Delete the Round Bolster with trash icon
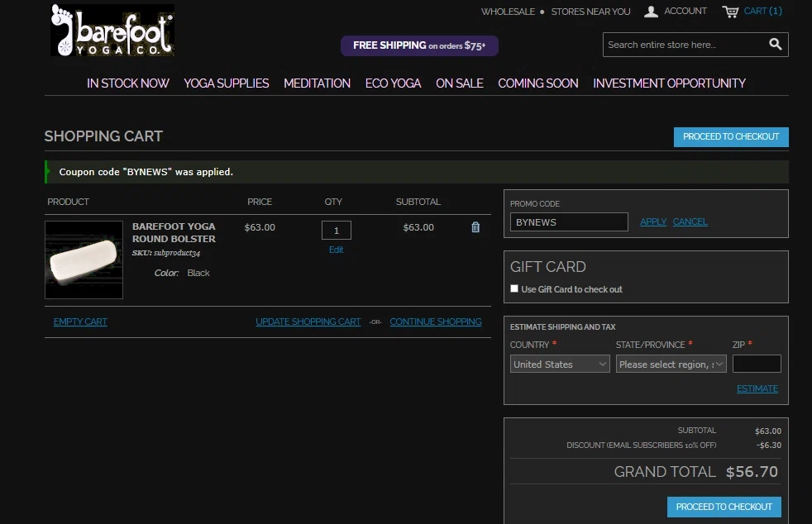The width and height of the screenshot is (812, 524). point(475,227)
